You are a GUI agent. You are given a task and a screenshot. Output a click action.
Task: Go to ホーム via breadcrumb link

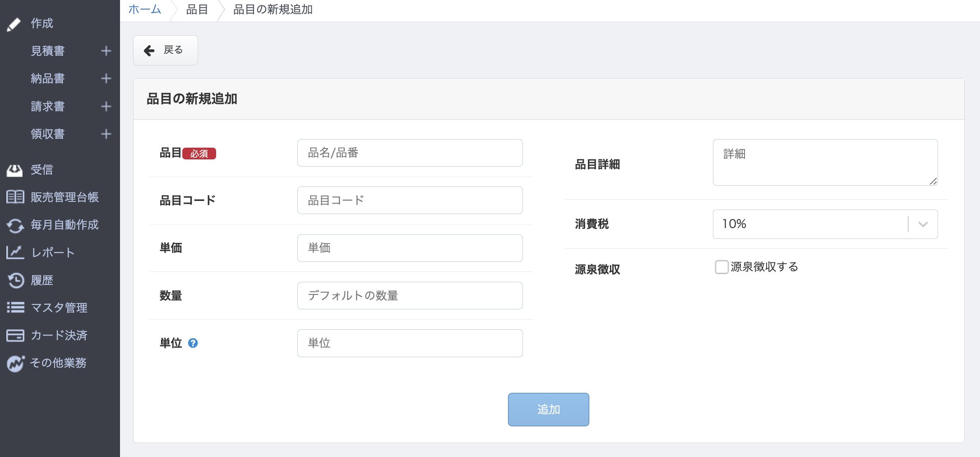pos(144,9)
